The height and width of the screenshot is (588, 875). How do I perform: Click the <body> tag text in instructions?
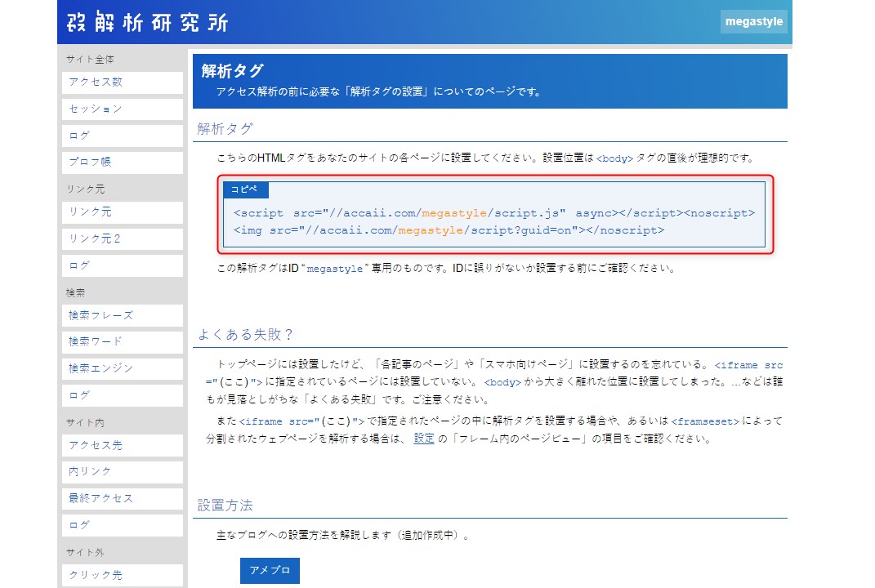(x=614, y=158)
